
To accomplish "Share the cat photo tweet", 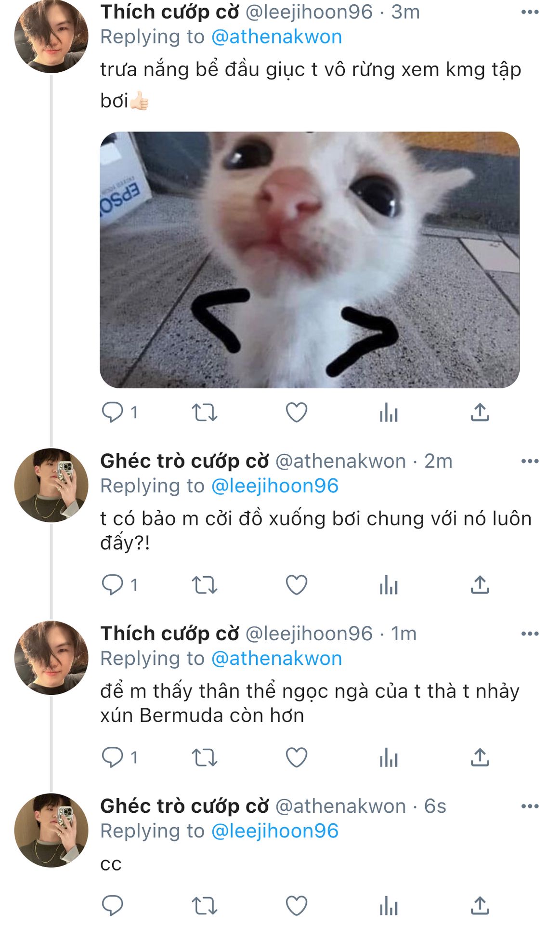I will [480, 413].
